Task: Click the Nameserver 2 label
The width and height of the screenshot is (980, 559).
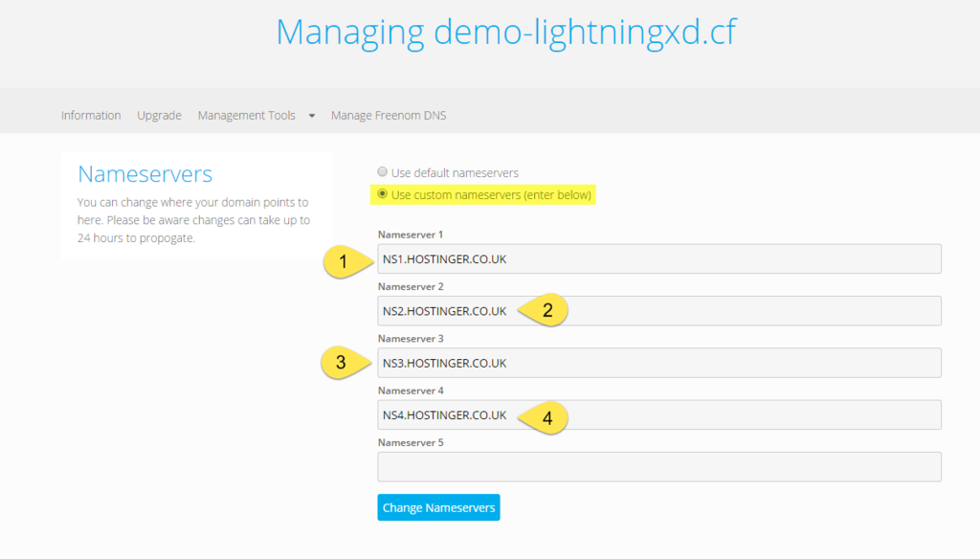Action: point(411,286)
